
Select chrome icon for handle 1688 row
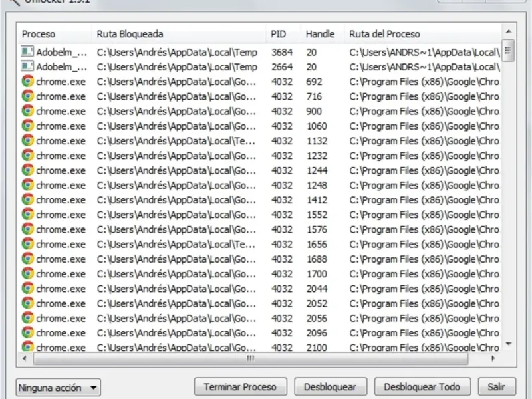click(x=28, y=259)
